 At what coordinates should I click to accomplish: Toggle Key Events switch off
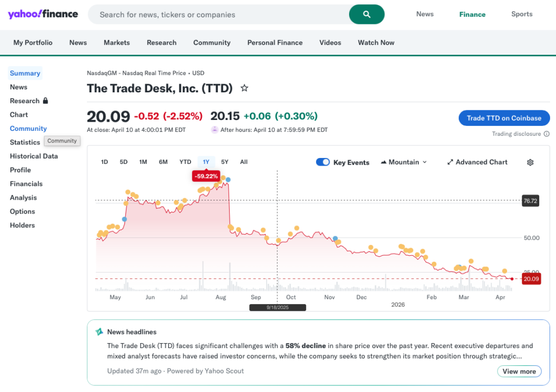click(323, 162)
